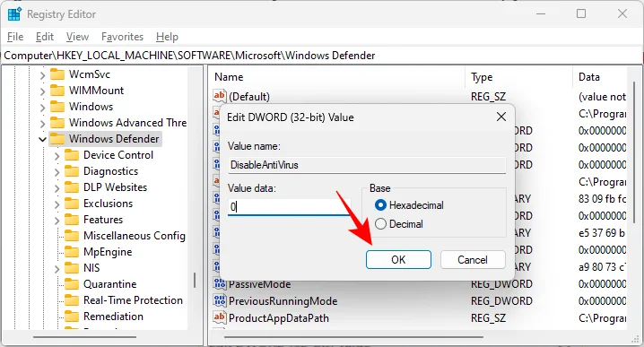The height and width of the screenshot is (347, 644).
Task: Select the Real-Time Protection tree label
Action: pyautogui.click(x=133, y=300)
